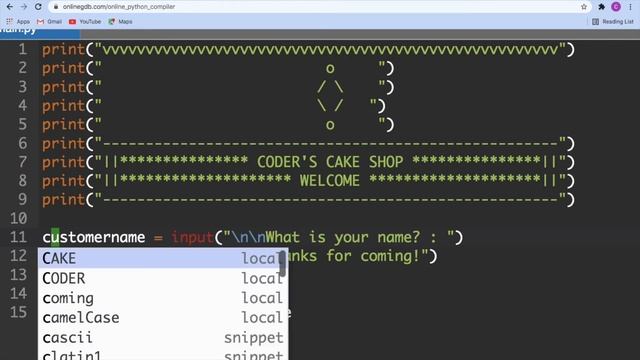Reload the onlinegdb page
This screenshot has width=640, height=360.
coord(38,7)
